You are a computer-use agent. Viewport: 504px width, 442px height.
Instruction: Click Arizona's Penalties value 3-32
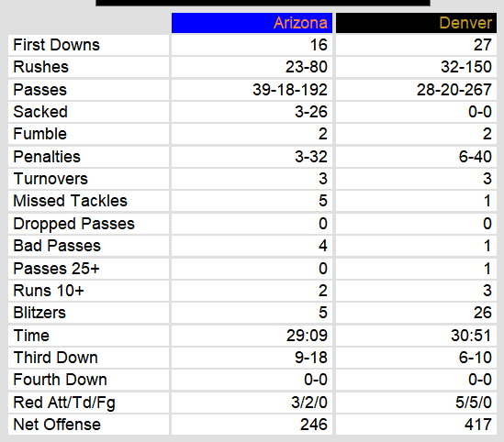click(311, 157)
